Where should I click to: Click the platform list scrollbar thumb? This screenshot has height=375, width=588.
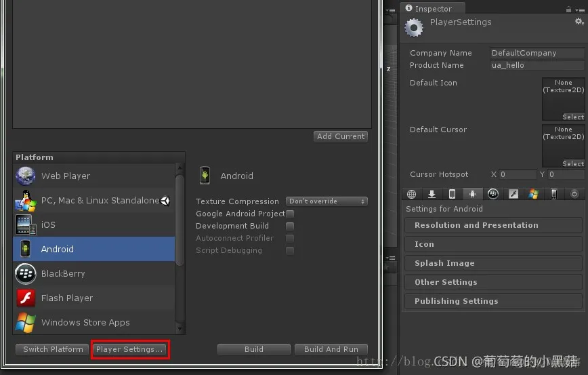point(180,220)
